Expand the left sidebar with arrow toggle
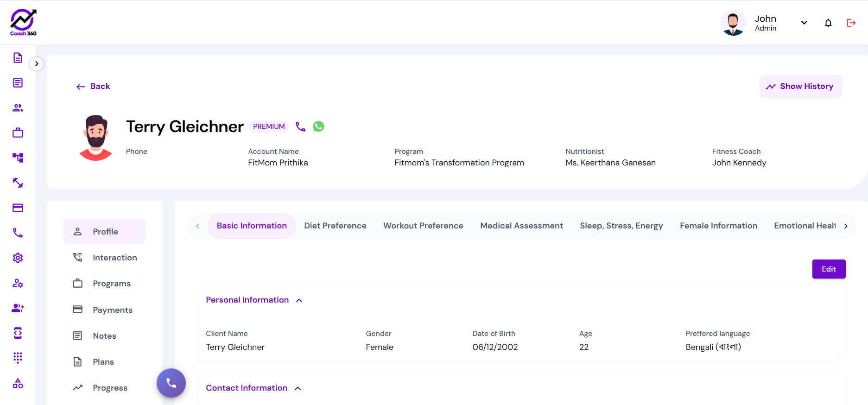 pyautogui.click(x=37, y=63)
